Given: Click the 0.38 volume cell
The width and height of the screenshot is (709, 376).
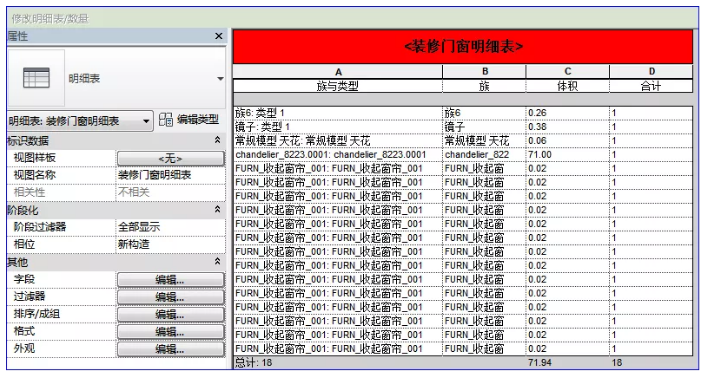Looking at the screenshot, I should pyautogui.click(x=567, y=127).
